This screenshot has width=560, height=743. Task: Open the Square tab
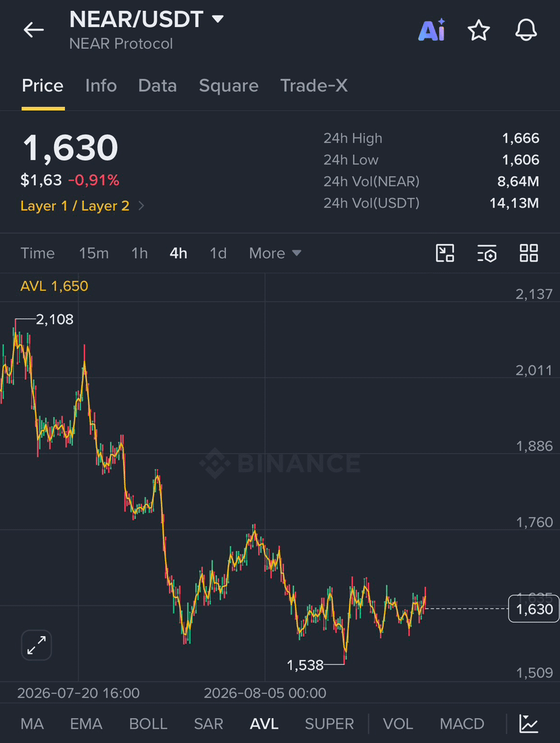[229, 86]
